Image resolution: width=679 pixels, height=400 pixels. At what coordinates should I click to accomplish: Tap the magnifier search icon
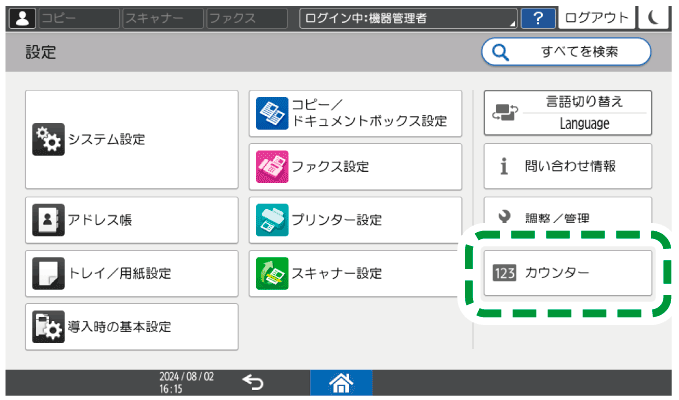click(500, 52)
